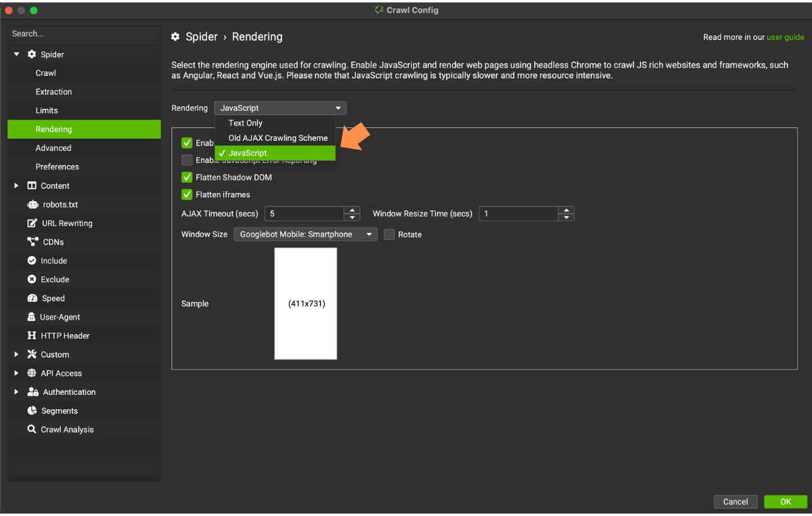Disable the Flatten Shadow DOM checkbox

[x=187, y=177]
